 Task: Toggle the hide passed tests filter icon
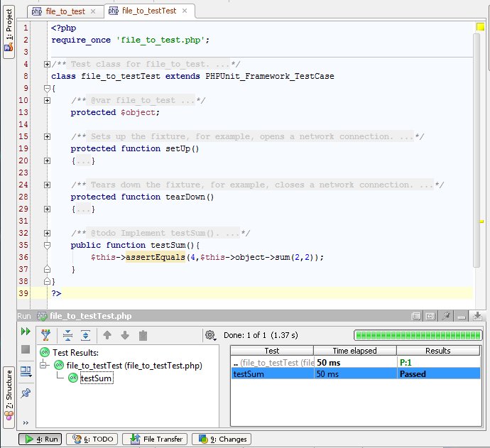point(46,336)
